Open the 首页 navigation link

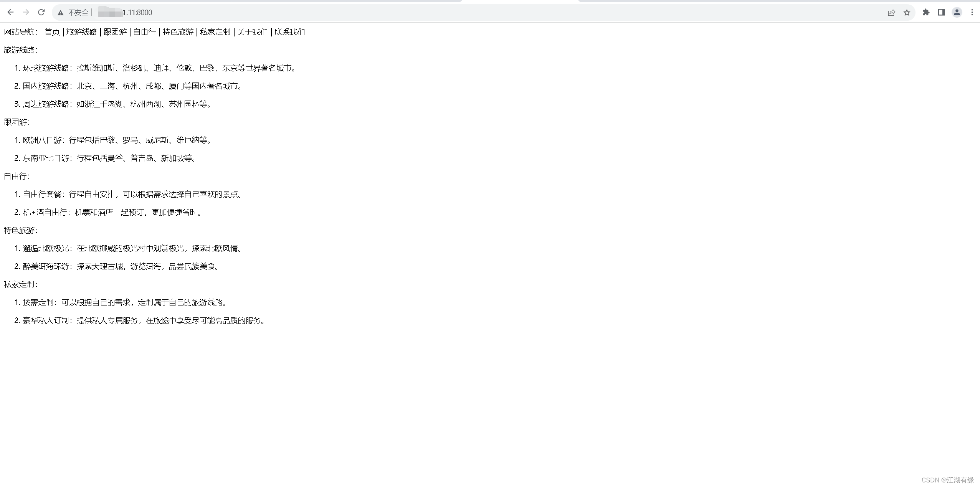[x=52, y=32]
